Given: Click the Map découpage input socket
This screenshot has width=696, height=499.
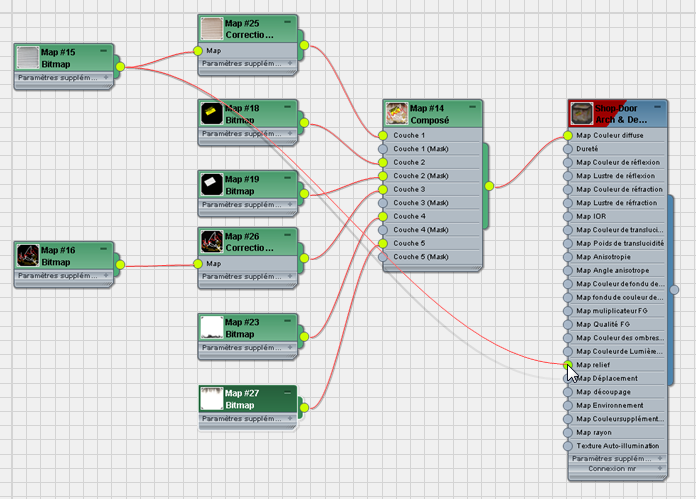Looking at the screenshot, I should pos(568,392).
